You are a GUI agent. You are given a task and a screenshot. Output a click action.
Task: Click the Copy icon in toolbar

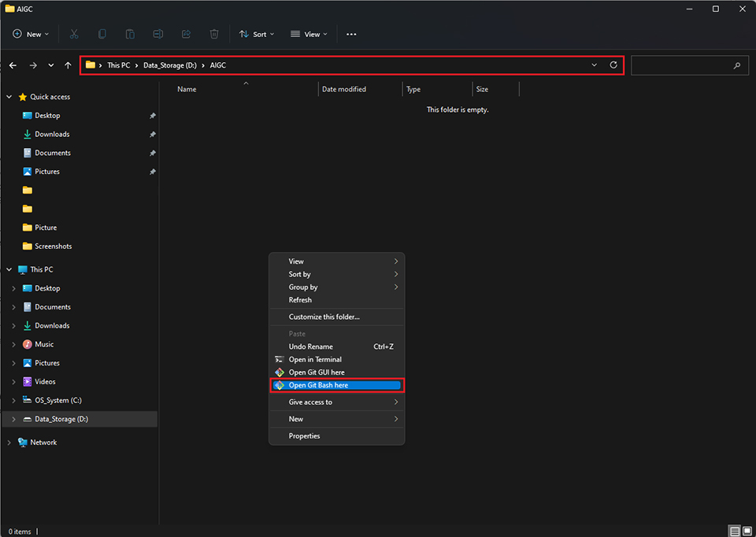(x=102, y=35)
